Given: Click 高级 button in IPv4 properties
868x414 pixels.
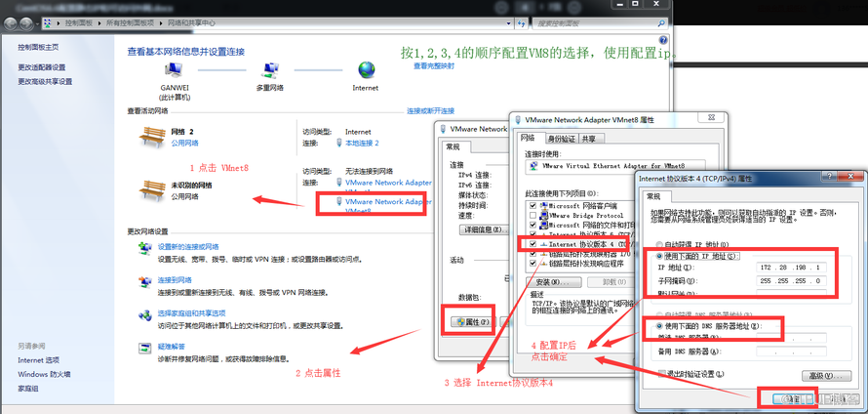Looking at the screenshot, I should click(x=826, y=376).
